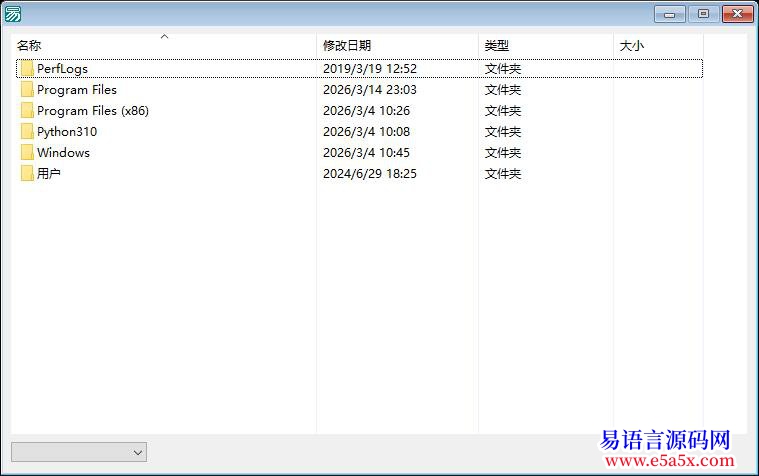Sort by the 类型 column header
The height and width of the screenshot is (476, 759).
coord(546,46)
